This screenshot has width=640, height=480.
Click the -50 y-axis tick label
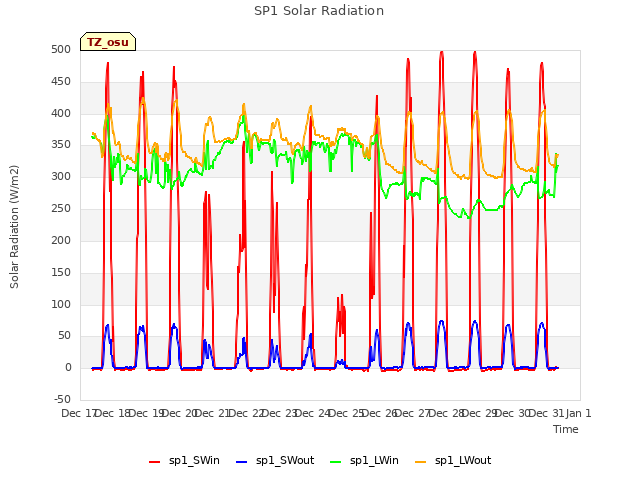pos(62,399)
